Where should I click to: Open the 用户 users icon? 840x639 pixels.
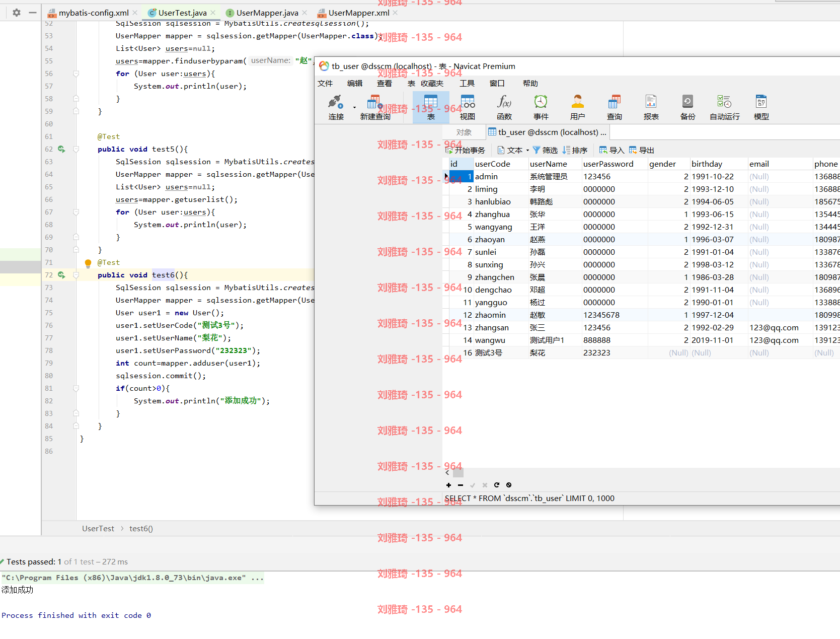pos(578,107)
